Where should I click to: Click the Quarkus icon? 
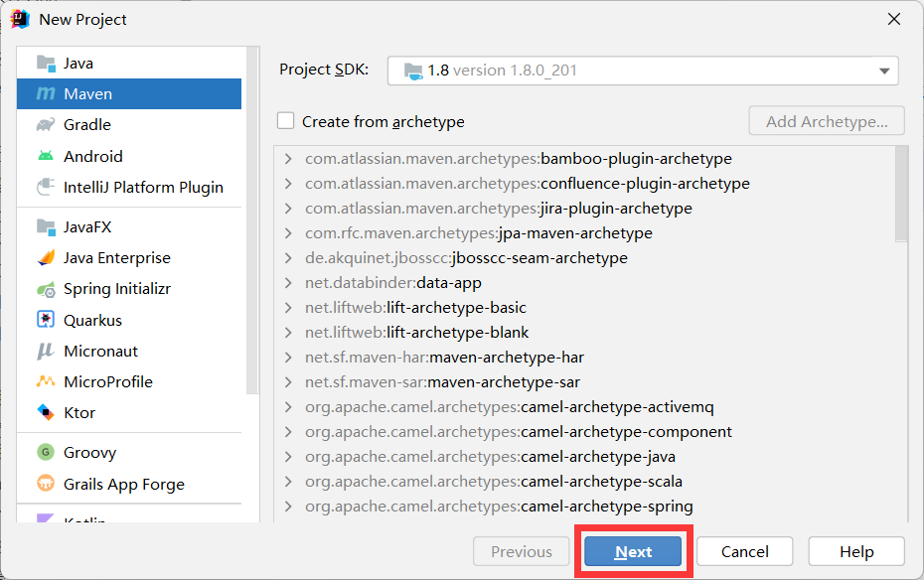click(46, 320)
